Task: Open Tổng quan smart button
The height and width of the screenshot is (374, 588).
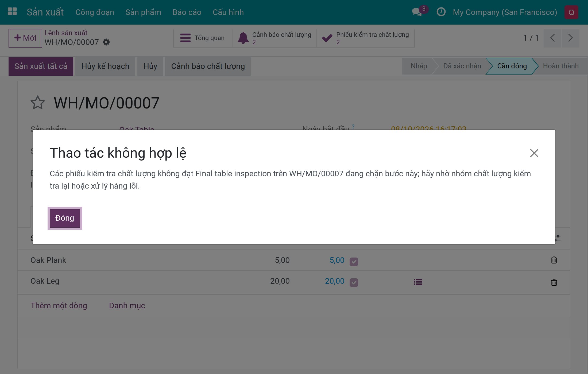Action: click(x=203, y=38)
